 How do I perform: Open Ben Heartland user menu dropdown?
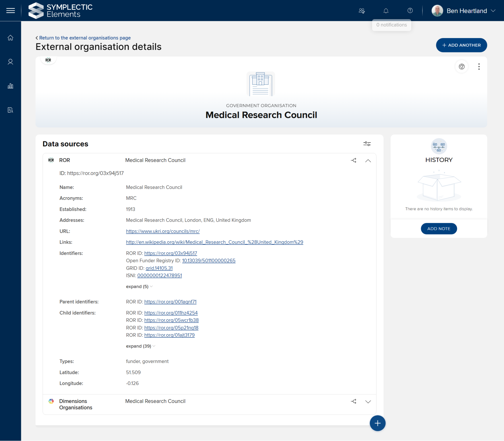coord(493,11)
